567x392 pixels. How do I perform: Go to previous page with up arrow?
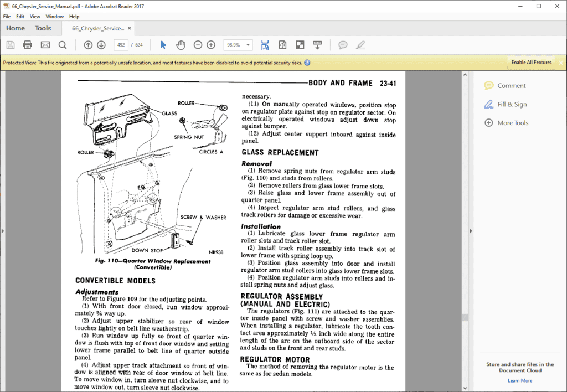tap(88, 45)
